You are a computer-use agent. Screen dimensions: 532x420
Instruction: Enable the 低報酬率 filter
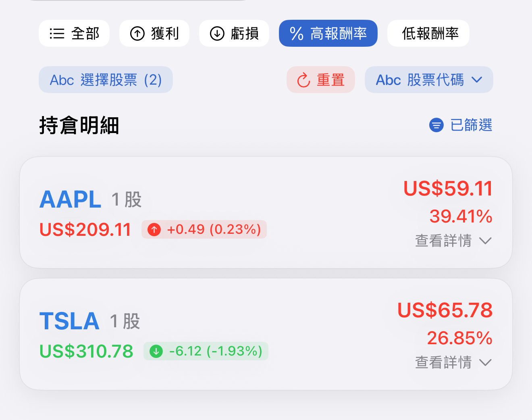428,34
